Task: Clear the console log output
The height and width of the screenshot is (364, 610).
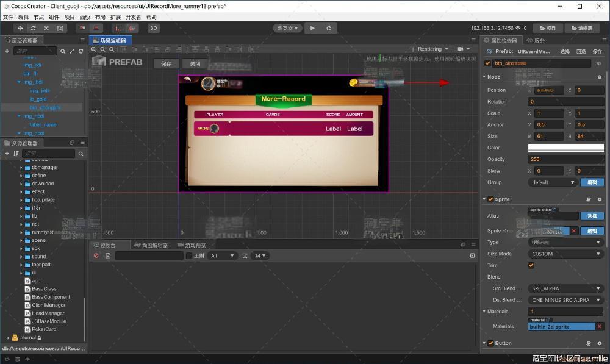Action: click(96, 255)
